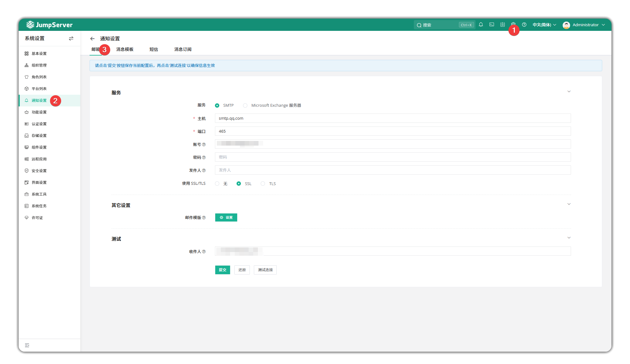
Task: Open the web terminal icon in header
Action: (x=492, y=25)
